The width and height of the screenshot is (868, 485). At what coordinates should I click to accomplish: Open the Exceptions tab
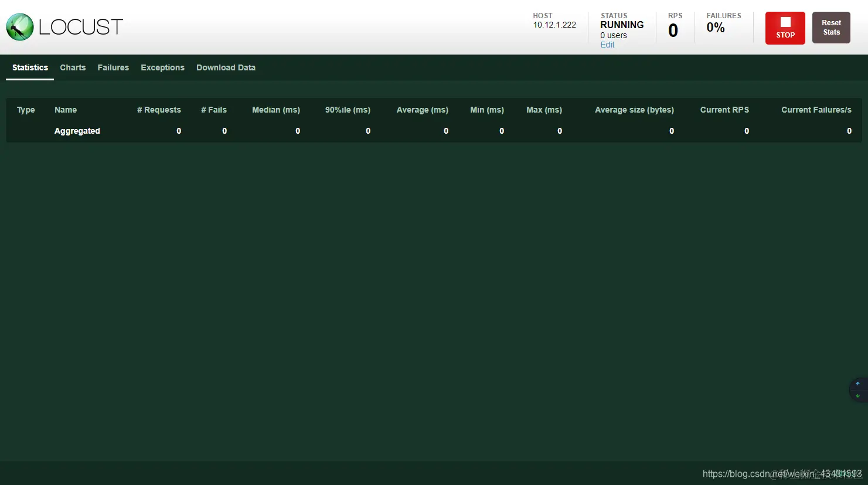162,67
